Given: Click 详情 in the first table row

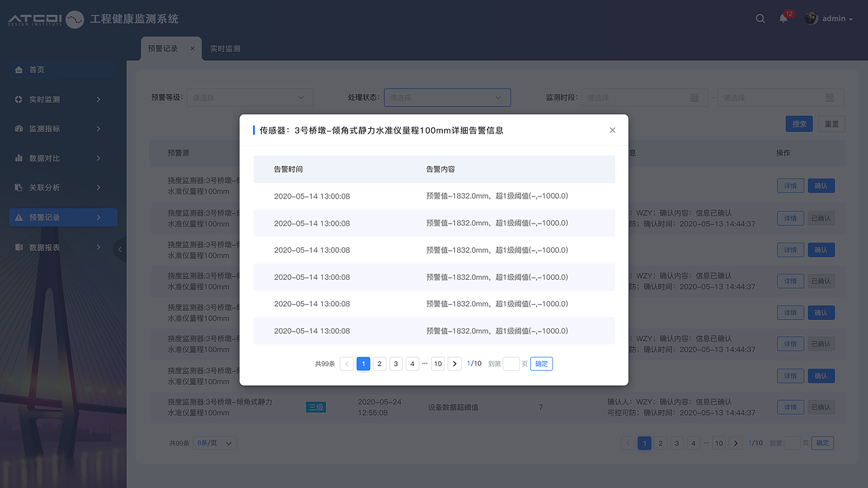Looking at the screenshot, I should click(791, 186).
